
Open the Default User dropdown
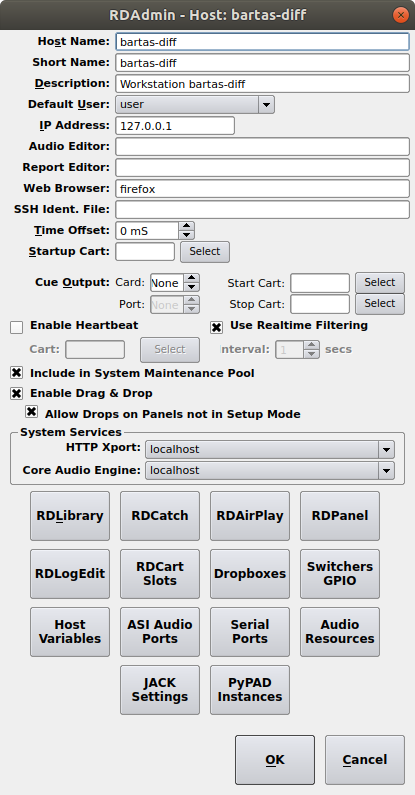(195, 105)
